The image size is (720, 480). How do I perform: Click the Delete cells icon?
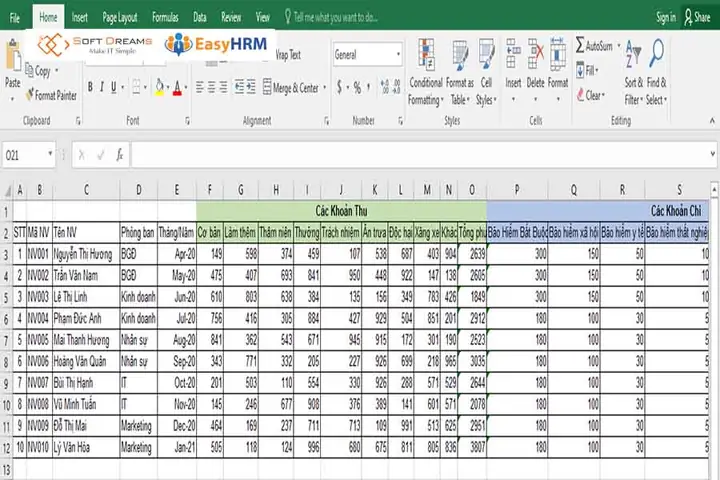[x=535, y=54]
